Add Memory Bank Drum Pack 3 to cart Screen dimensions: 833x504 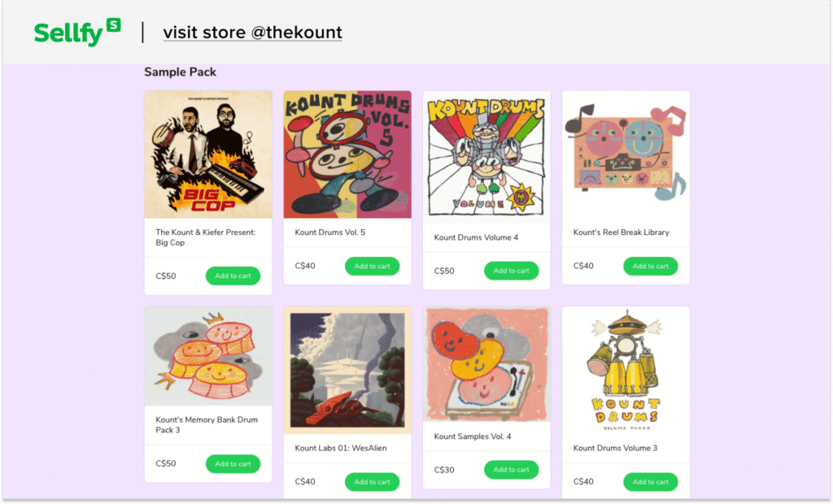tap(233, 463)
